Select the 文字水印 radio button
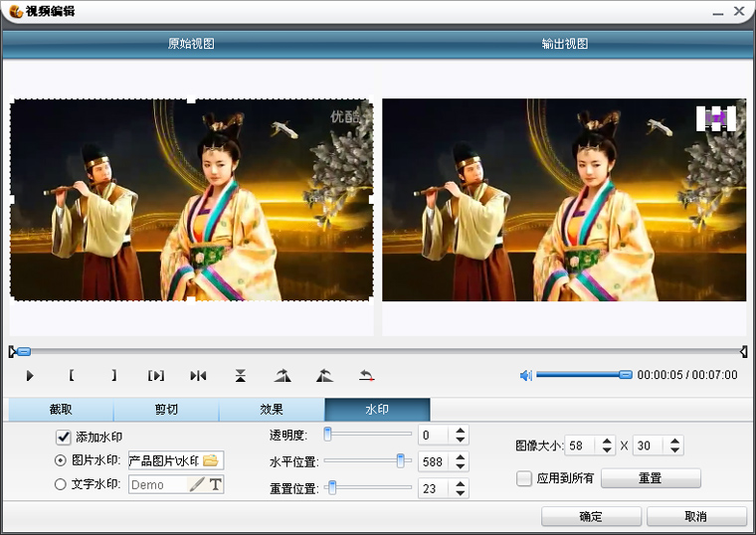756x535 pixels. tap(61, 484)
